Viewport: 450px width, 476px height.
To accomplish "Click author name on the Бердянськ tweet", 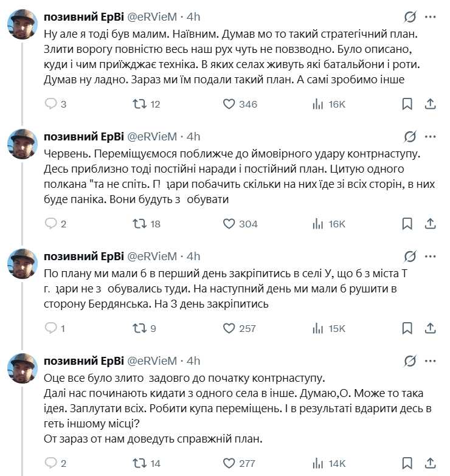I will [x=83, y=256].
